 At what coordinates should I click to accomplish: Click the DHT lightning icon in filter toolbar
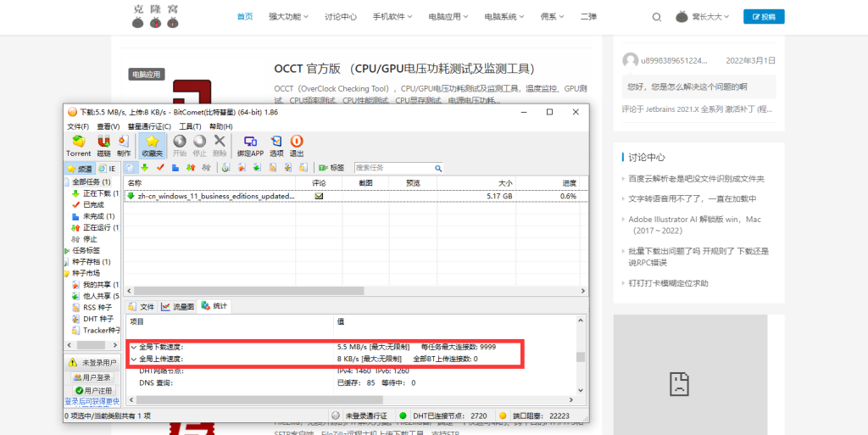tap(288, 167)
